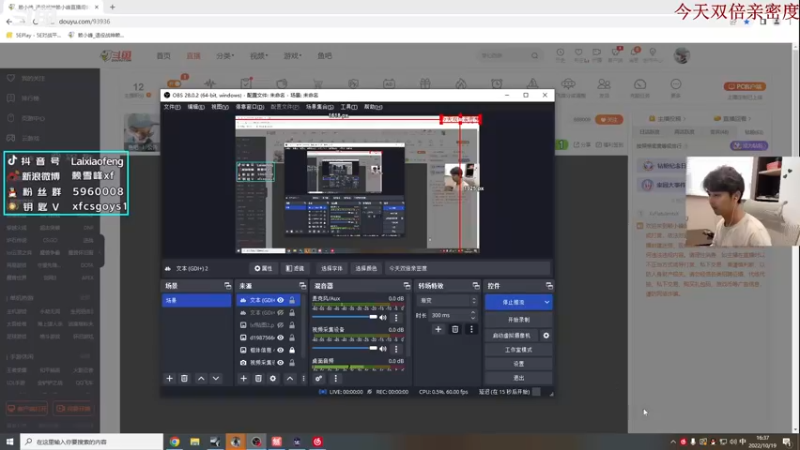The image size is (800, 450).
Task: Click 开始录制 start recording button
Action: pos(518,320)
